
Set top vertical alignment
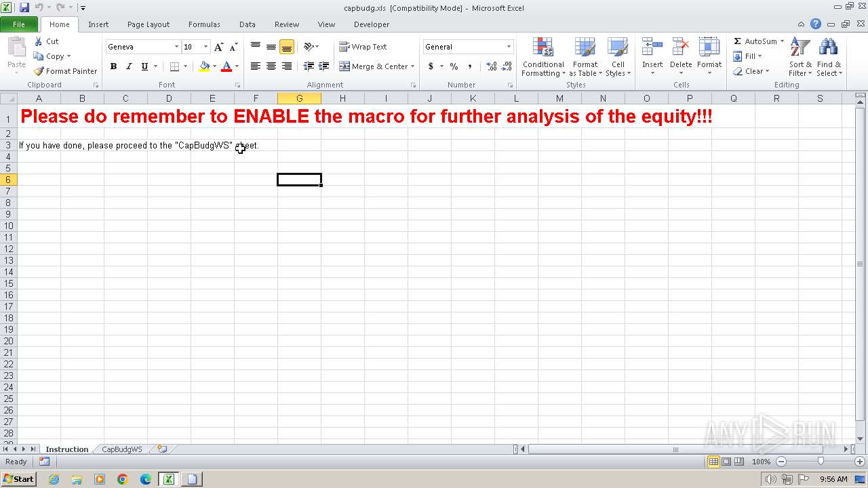256,47
